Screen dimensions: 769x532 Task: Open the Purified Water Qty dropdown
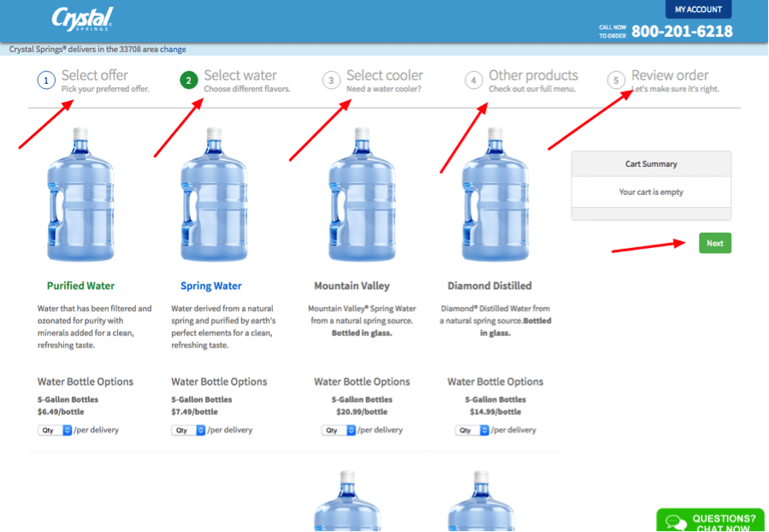pyautogui.click(x=55, y=430)
